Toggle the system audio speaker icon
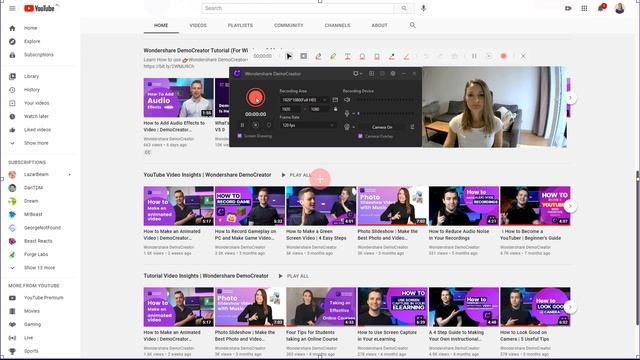 pos(347,100)
